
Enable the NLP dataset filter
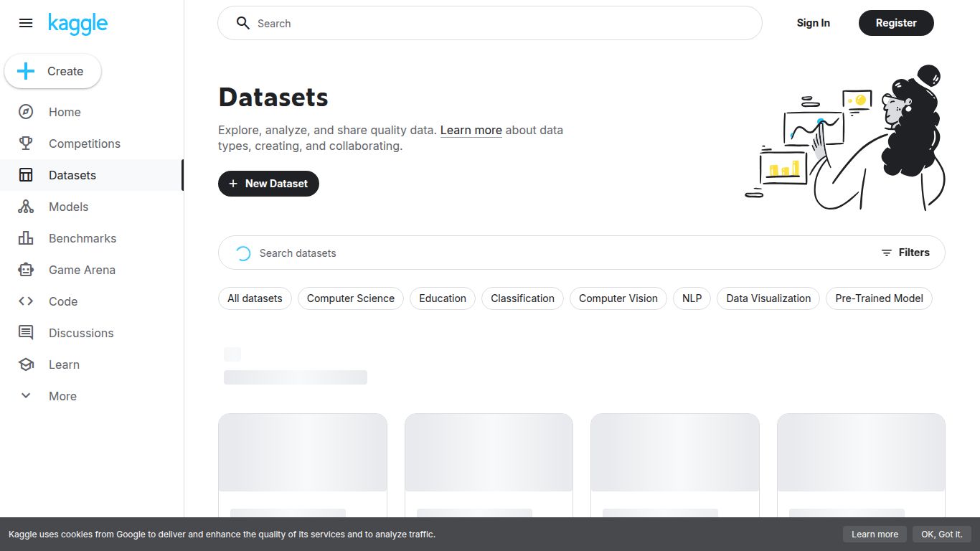692,298
